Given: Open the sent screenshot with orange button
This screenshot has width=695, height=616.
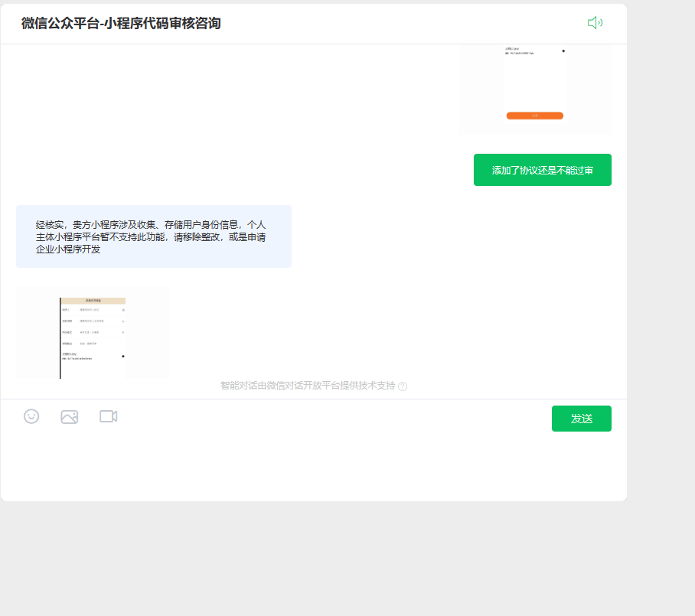Looking at the screenshot, I should pos(535,90).
